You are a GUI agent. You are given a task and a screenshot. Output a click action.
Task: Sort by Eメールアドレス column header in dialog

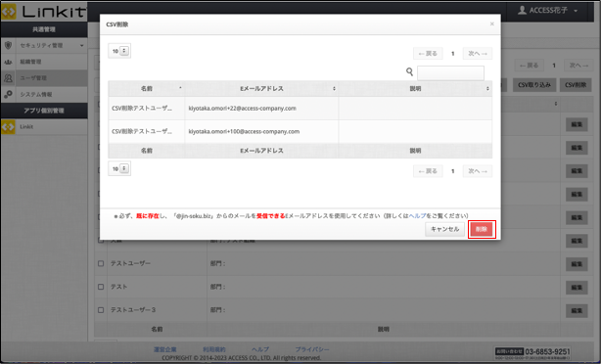tap(261, 88)
